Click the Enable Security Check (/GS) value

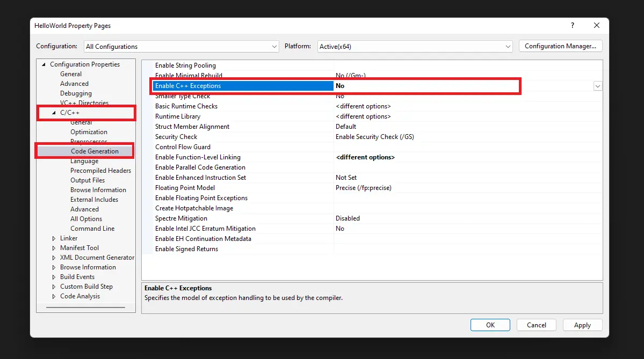point(374,137)
